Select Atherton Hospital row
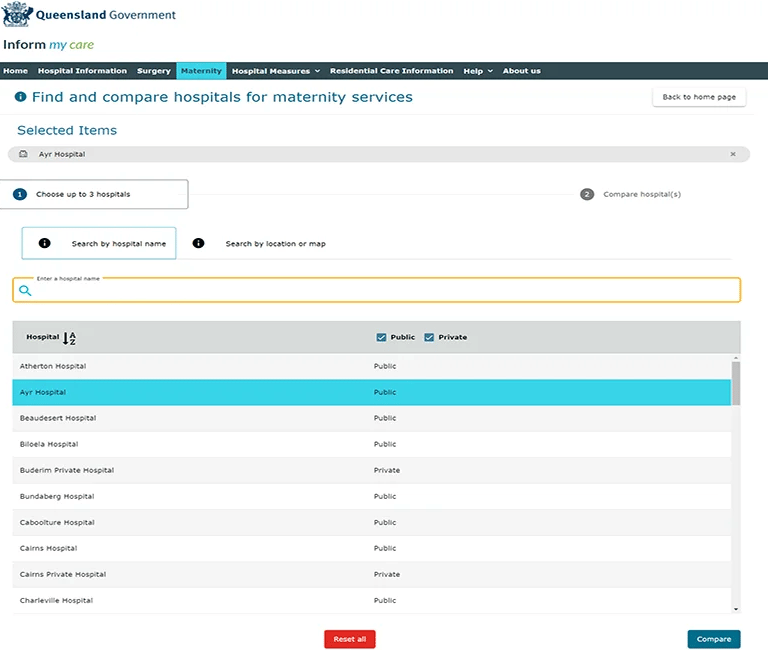768x650 pixels. (x=371, y=366)
